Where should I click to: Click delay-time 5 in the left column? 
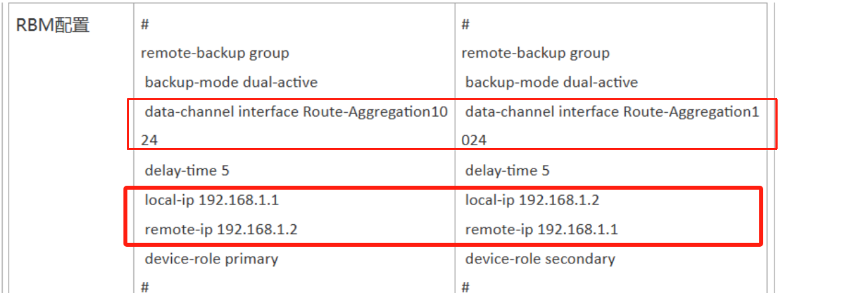point(187,171)
